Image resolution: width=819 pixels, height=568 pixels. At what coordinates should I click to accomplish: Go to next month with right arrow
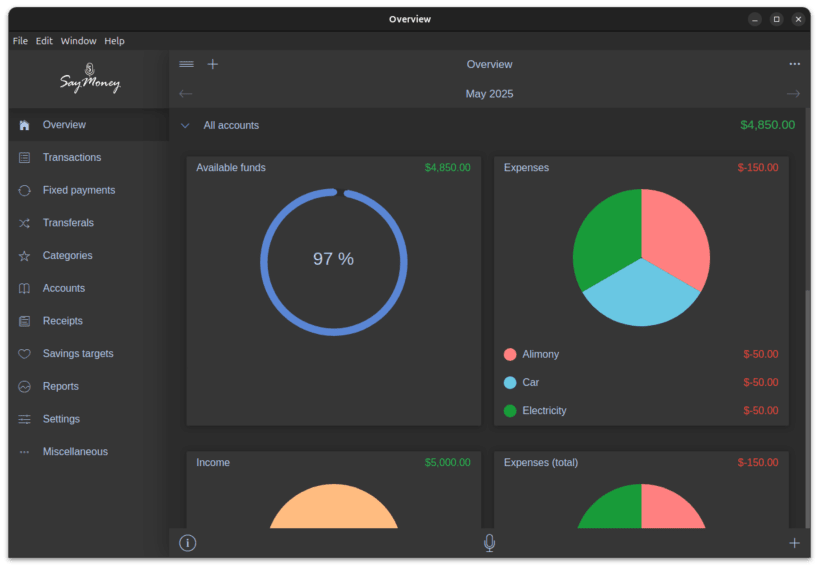coord(793,94)
